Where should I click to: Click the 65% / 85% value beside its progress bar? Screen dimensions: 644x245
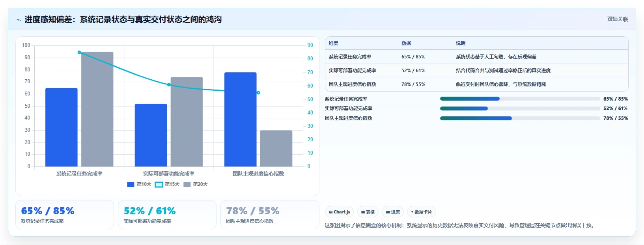click(616, 99)
